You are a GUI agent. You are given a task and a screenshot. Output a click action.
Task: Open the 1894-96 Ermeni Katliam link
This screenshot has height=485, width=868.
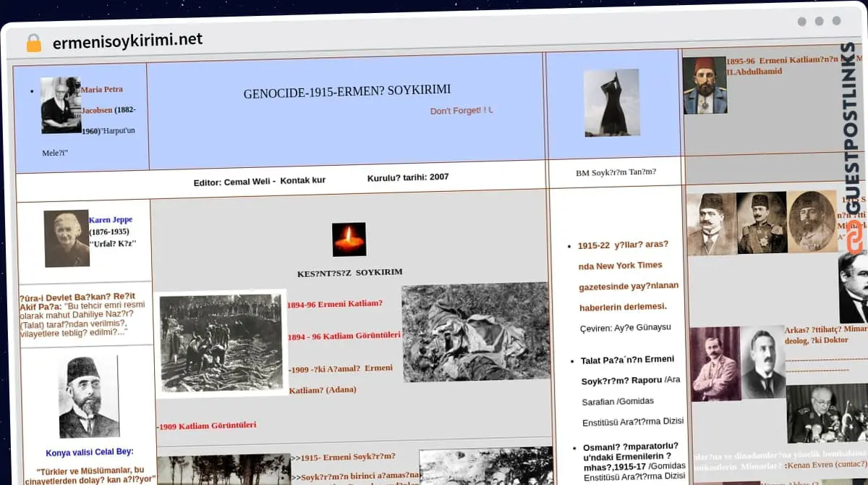[x=334, y=304]
